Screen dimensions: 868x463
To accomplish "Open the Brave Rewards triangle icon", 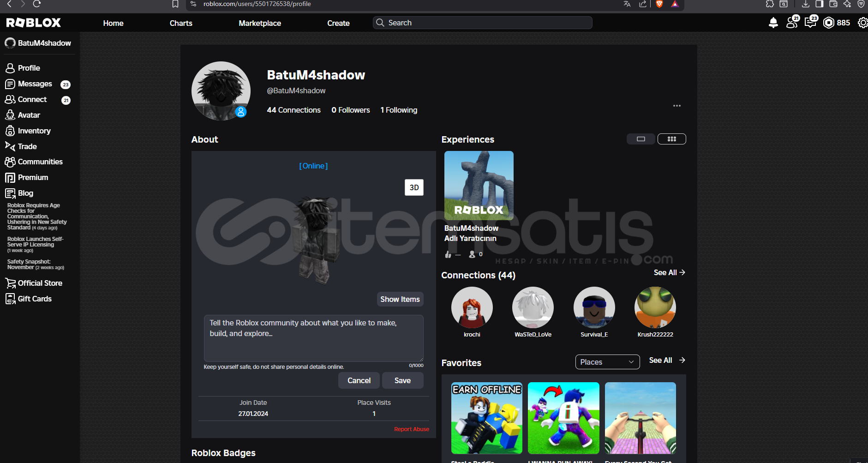I will (675, 4).
